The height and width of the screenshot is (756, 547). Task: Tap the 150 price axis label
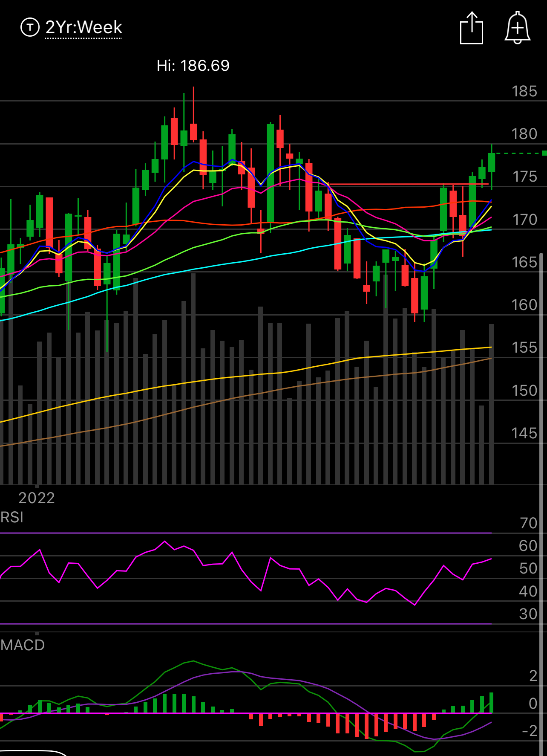tap(524, 391)
